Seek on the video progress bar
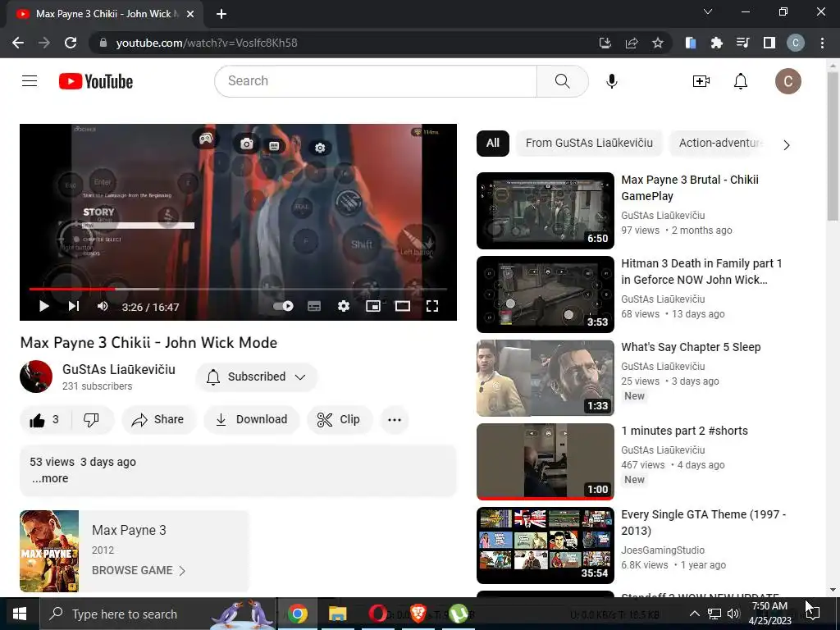 238,289
